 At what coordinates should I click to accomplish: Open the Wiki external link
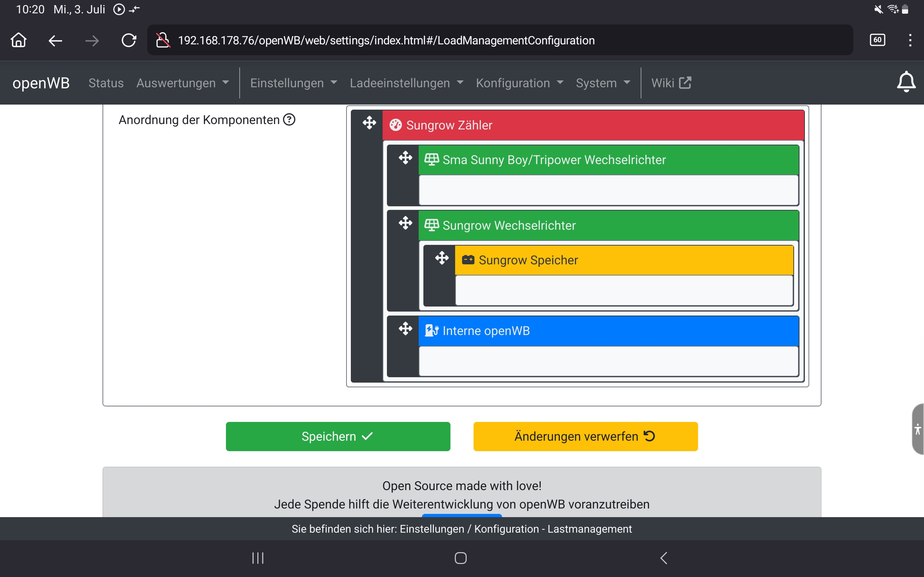671,83
